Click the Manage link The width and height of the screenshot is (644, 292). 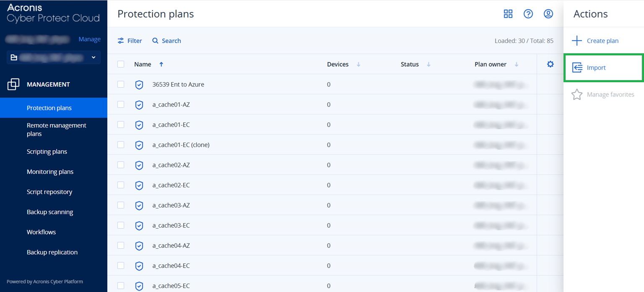point(90,39)
